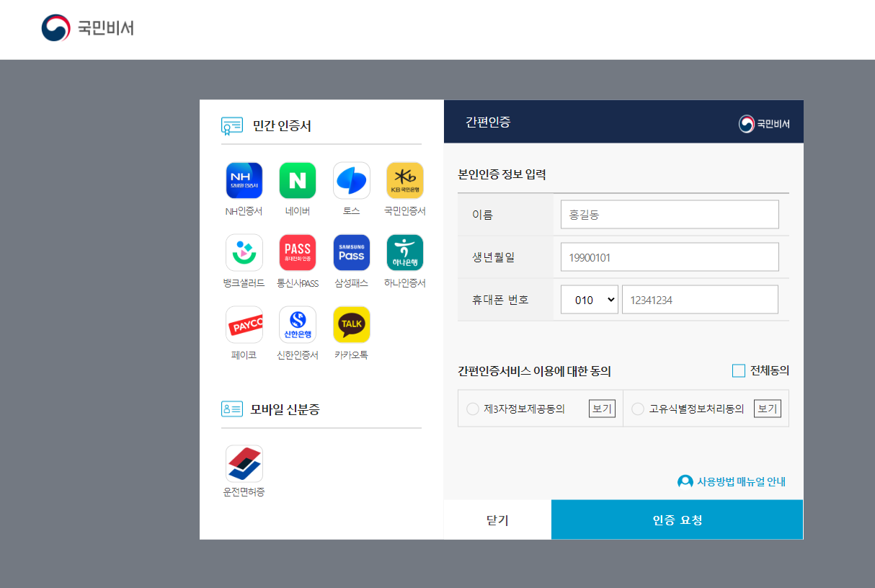The height and width of the screenshot is (588, 875).
Task: Click the 보기 button for 제3자정보제공동의
Action: 602,409
